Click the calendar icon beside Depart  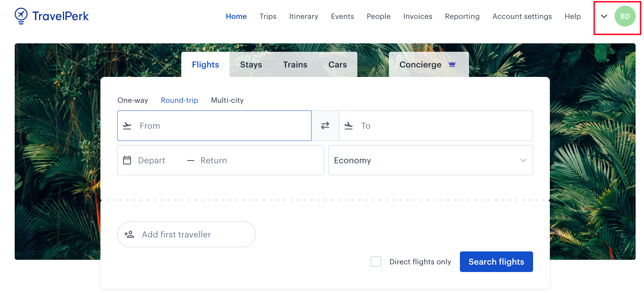pyautogui.click(x=127, y=160)
